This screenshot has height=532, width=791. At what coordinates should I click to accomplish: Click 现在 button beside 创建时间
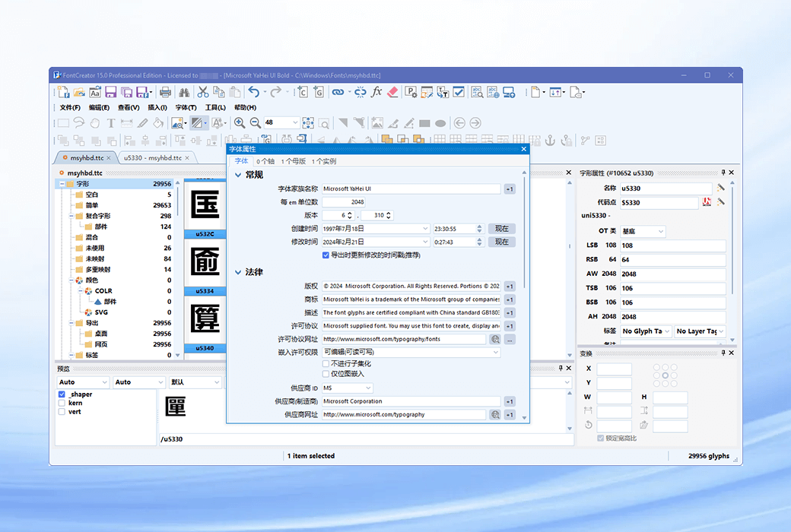pyautogui.click(x=501, y=229)
